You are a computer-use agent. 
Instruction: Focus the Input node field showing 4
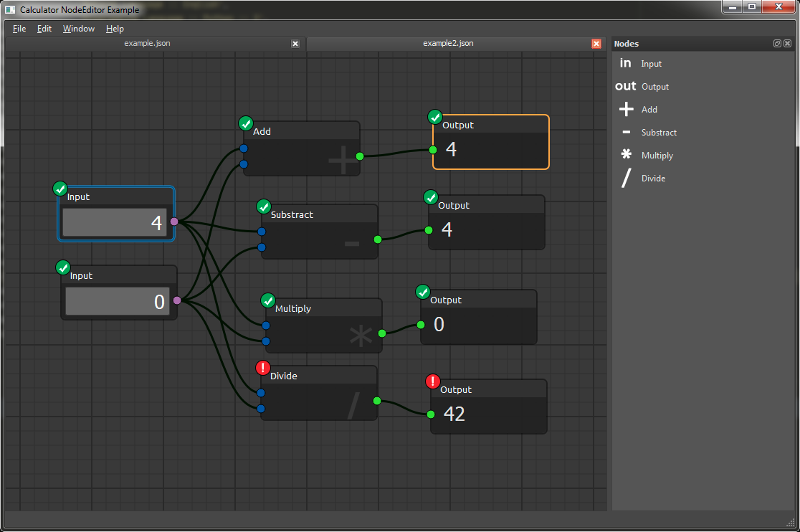[115, 222]
